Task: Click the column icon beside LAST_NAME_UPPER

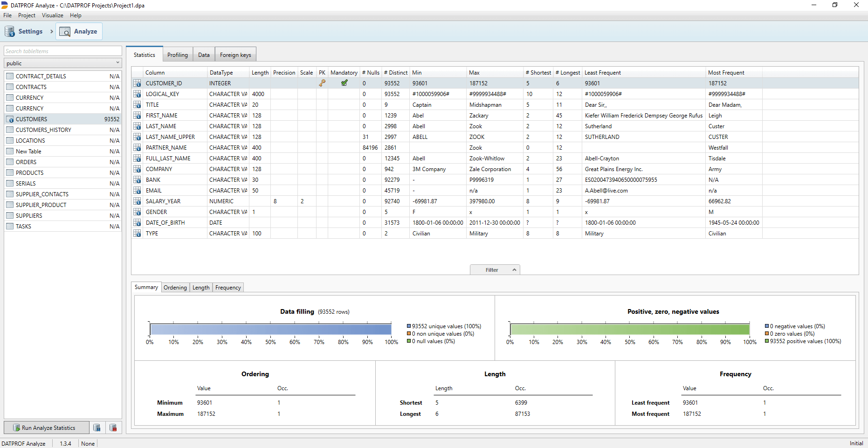Action: click(x=138, y=137)
